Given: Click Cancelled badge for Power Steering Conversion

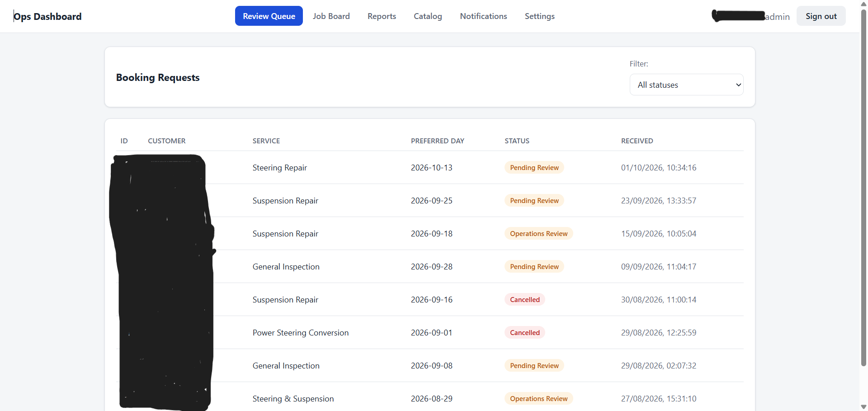Looking at the screenshot, I should (525, 333).
